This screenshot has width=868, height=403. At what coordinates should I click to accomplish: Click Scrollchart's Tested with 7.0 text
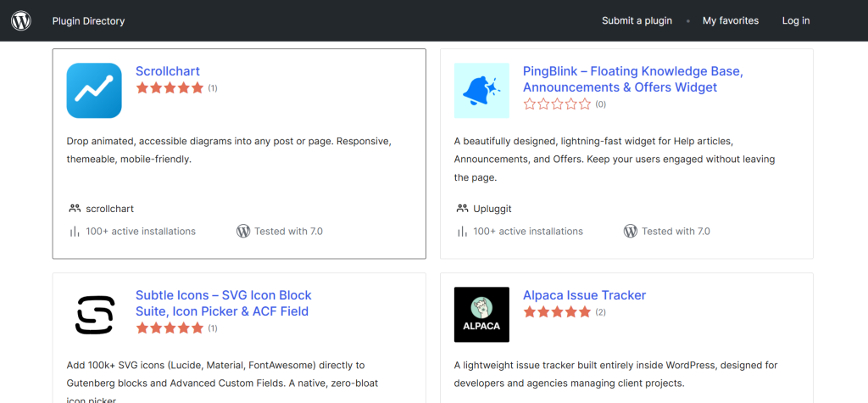click(x=288, y=231)
